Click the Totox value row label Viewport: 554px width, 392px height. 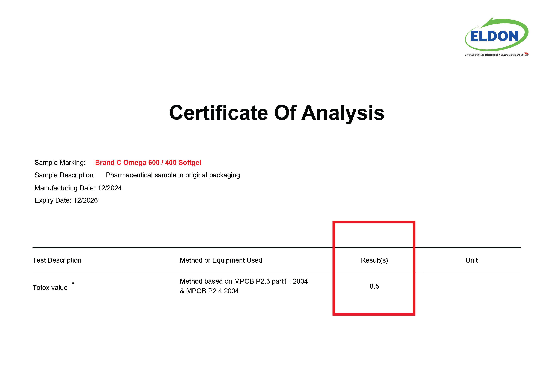point(50,287)
